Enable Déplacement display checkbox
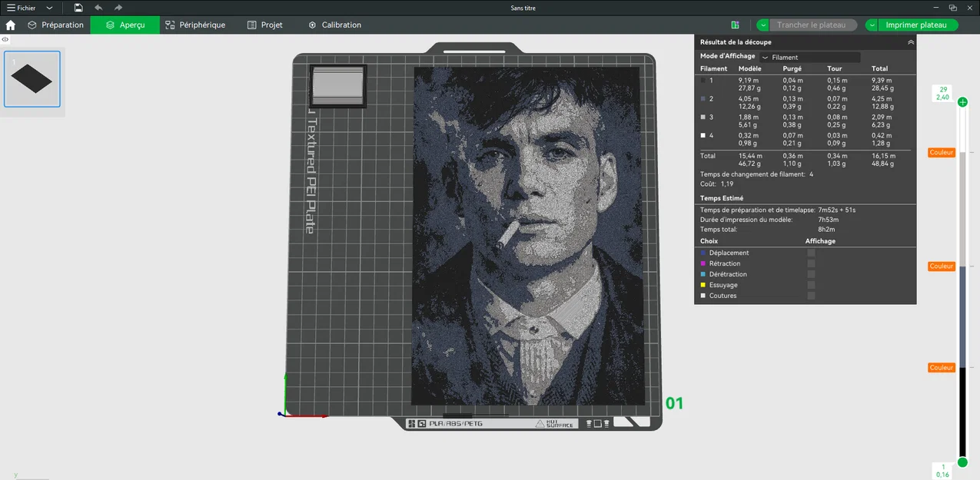Image resolution: width=980 pixels, height=480 pixels. tap(811, 253)
